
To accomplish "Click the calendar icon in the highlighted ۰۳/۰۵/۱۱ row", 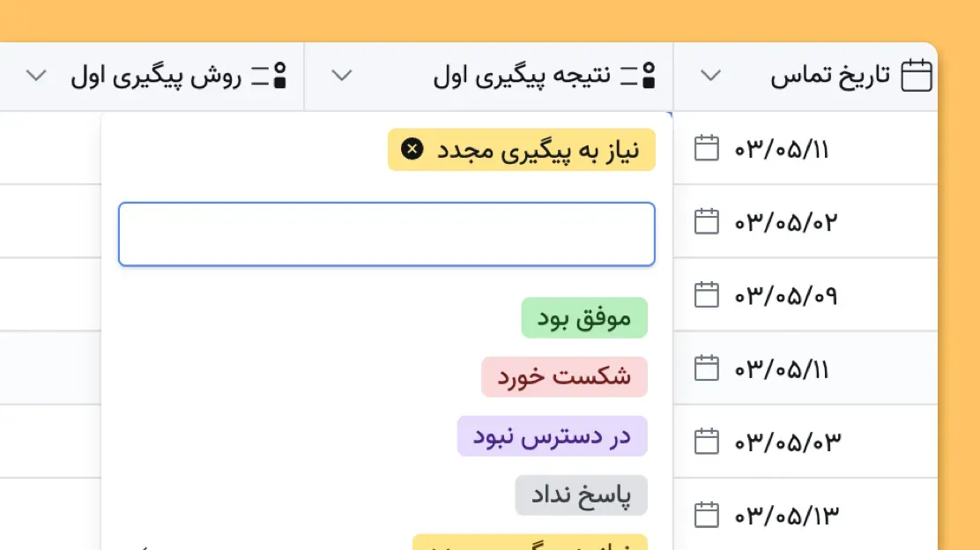I will tap(706, 369).
